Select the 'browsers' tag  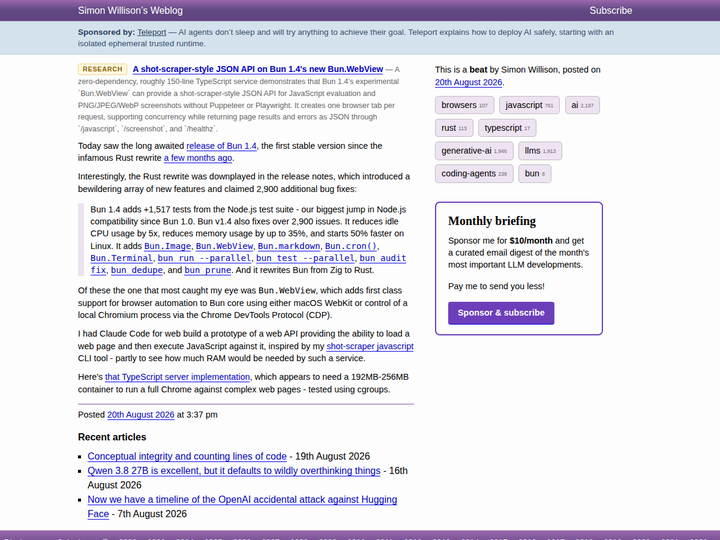pyautogui.click(x=464, y=105)
